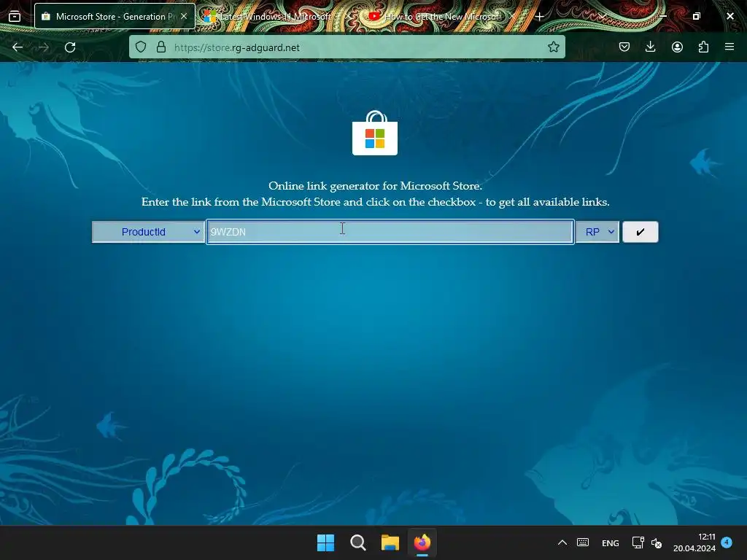The image size is (747, 560).
Task: Open the tracking protection shield icon
Action: (141, 47)
